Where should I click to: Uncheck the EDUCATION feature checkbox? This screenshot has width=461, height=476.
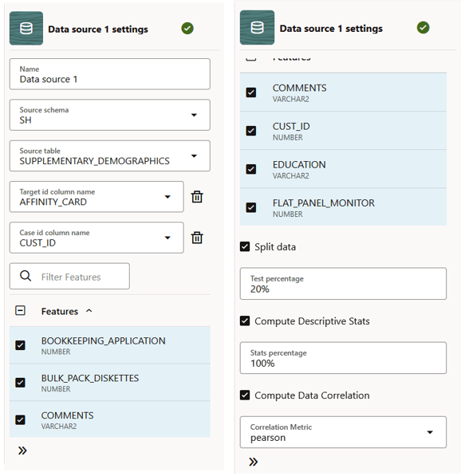(251, 169)
